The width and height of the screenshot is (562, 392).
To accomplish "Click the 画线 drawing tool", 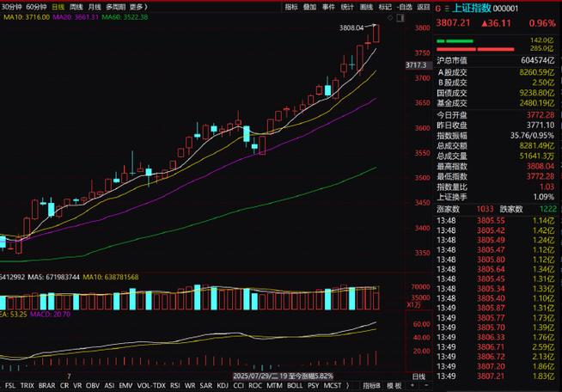I will [x=366, y=6].
